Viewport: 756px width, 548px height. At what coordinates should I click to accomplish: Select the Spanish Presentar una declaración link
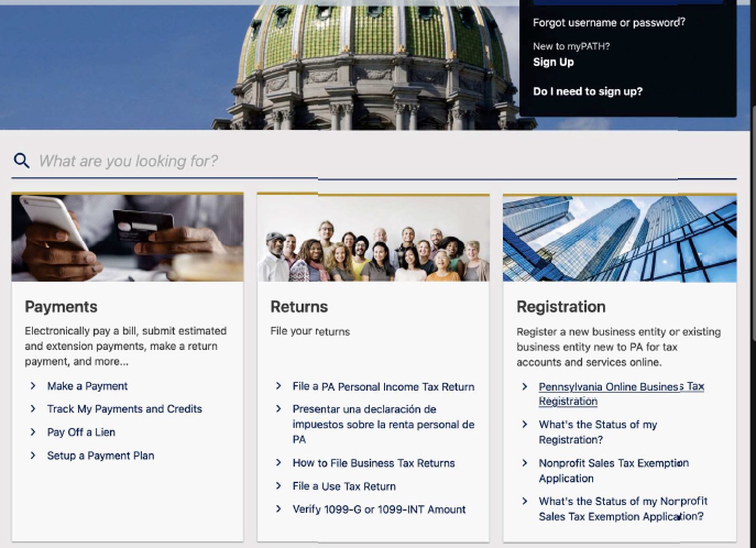(383, 424)
